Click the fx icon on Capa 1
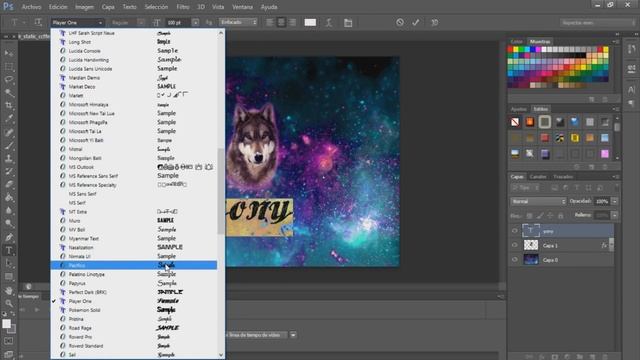The image size is (640, 360). coord(604,245)
